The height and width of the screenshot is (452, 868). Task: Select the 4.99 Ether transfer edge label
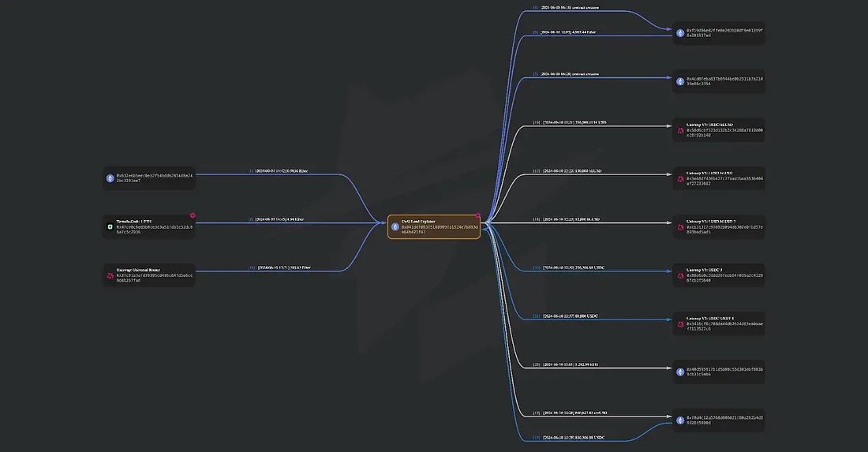(x=276, y=219)
